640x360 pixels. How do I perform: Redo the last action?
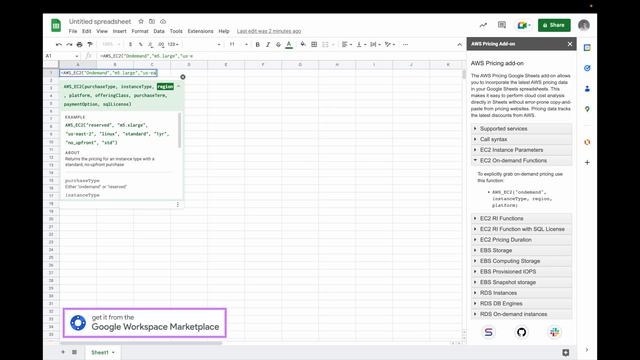[x=69, y=44]
